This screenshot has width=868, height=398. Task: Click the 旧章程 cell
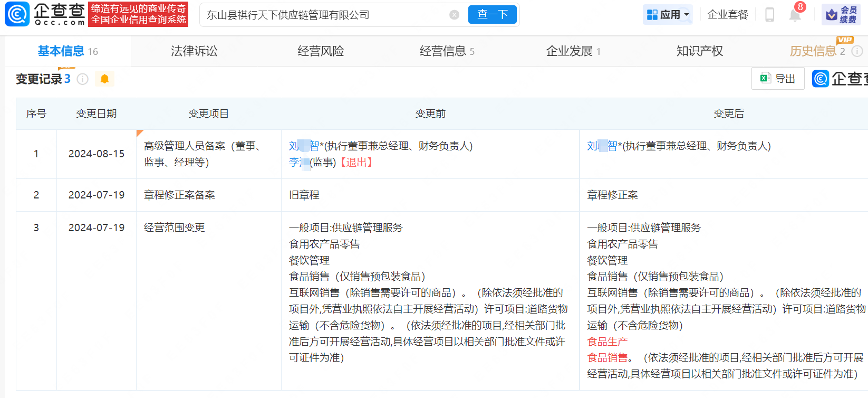(430, 195)
